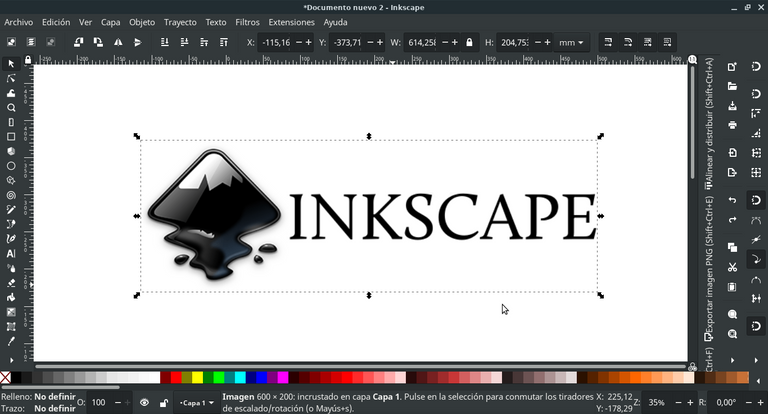768x414 pixels.
Task: Click the H height input field
Action: (x=514, y=43)
